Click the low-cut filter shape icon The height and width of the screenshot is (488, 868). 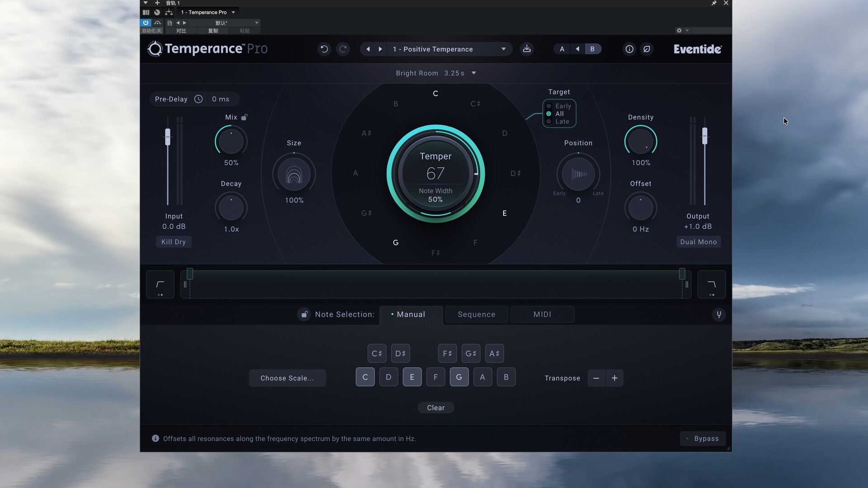tap(160, 285)
